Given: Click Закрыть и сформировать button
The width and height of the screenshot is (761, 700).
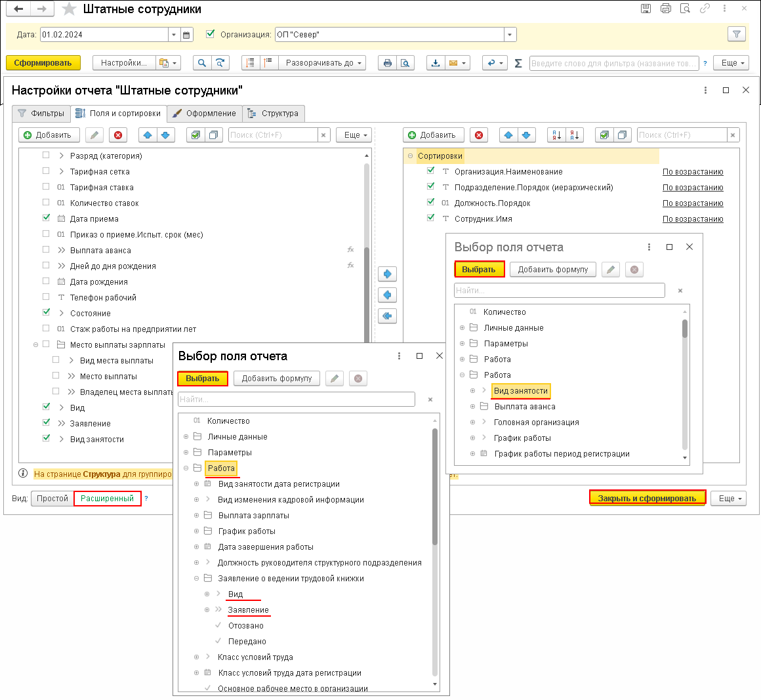Looking at the screenshot, I should point(647,499).
